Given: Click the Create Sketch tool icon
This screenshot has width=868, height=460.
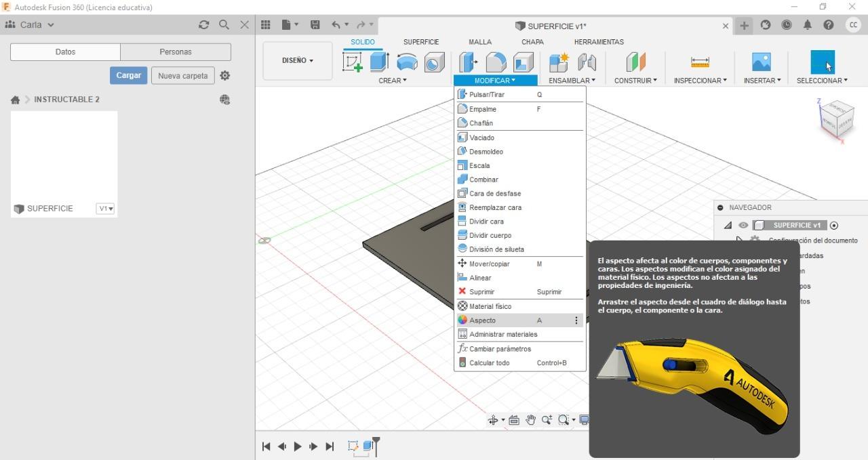Looking at the screenshot, I should (x=353, y=62).
